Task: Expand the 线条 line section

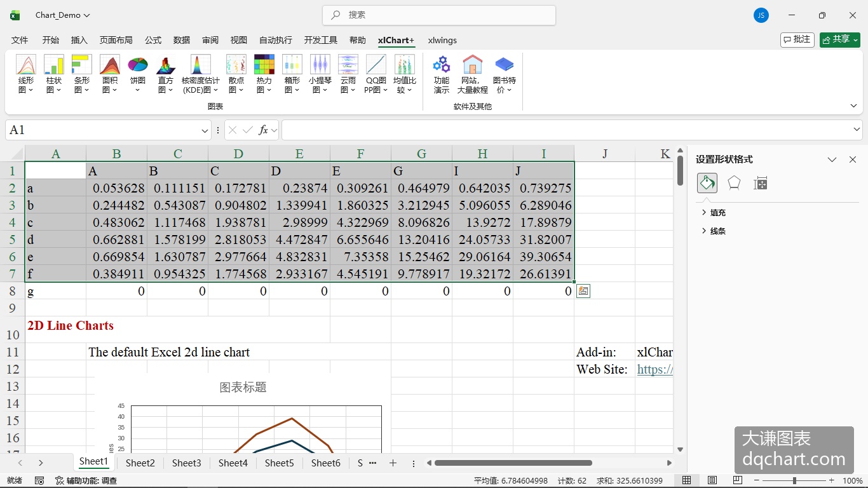Action: 714,231
